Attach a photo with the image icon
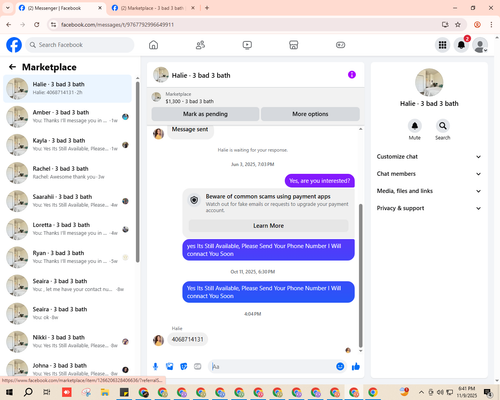This screenshot has height=400, width=500. [x=170, y=367]
